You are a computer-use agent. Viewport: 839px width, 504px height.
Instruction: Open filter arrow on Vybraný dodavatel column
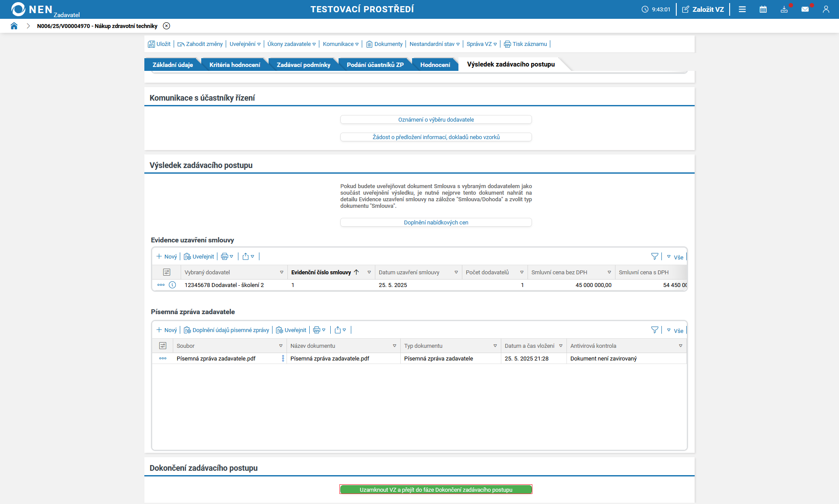tap(281, 272)
